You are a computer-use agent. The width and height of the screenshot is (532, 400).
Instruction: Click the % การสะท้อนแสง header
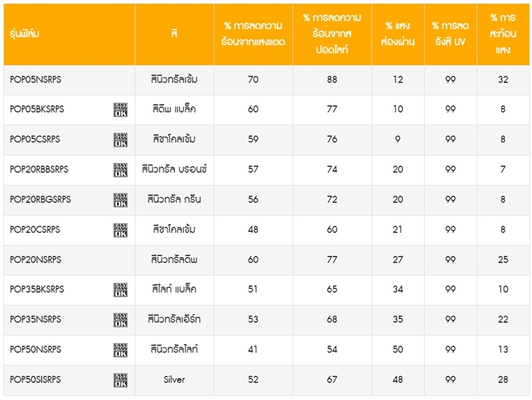[x=503, y=35]
